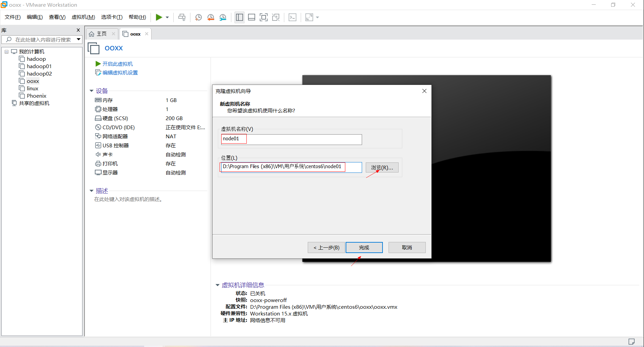Viewport: 644px width, 347px height.
Task: Click the revert to snapshot toolbar icon
Action: click(211, 17)
